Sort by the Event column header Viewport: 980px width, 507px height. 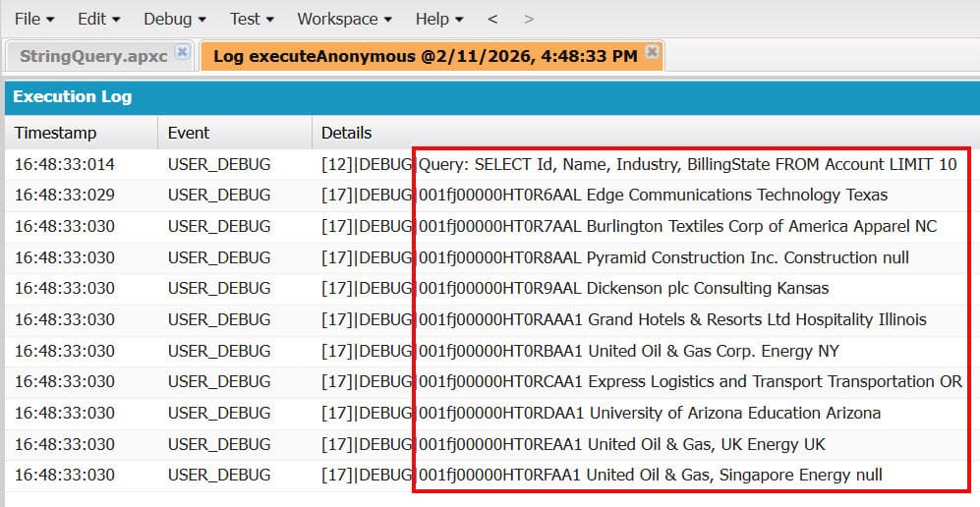click(234, 133)
